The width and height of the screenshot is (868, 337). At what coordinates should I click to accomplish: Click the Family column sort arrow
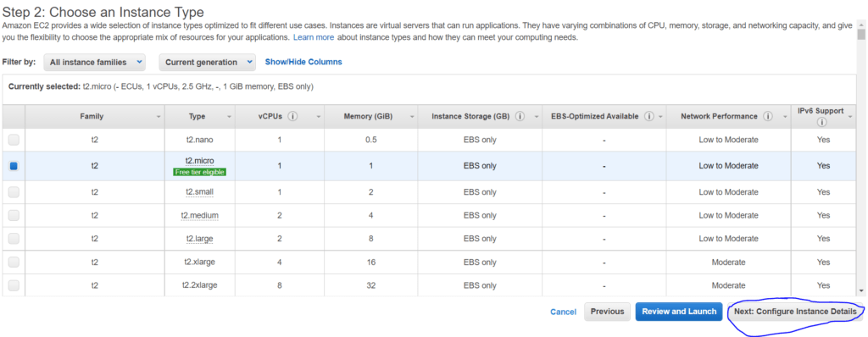pyautogui.click(x=159, y=117)
